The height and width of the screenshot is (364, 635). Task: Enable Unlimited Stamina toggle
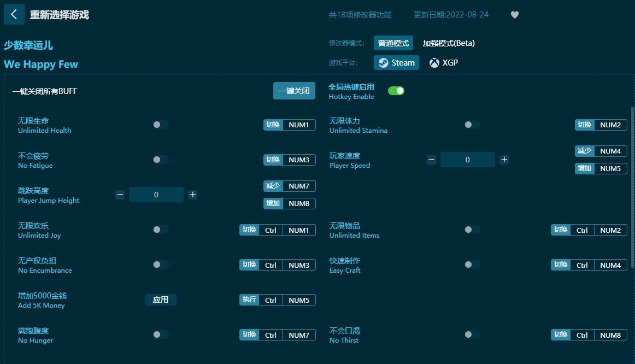[x=472, y=125]
